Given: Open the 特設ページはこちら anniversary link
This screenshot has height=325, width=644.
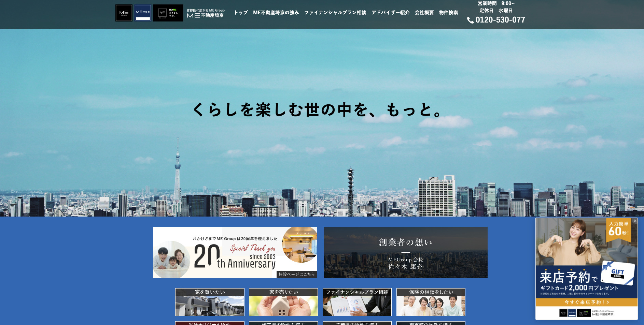Looking at the screenshot, I should pos(297,275).
